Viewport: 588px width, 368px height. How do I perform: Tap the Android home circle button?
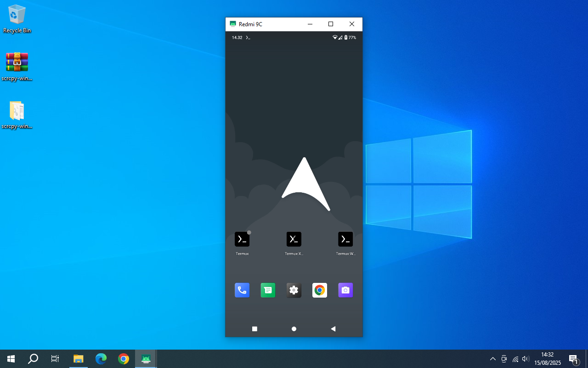click(x=294, y=329)
